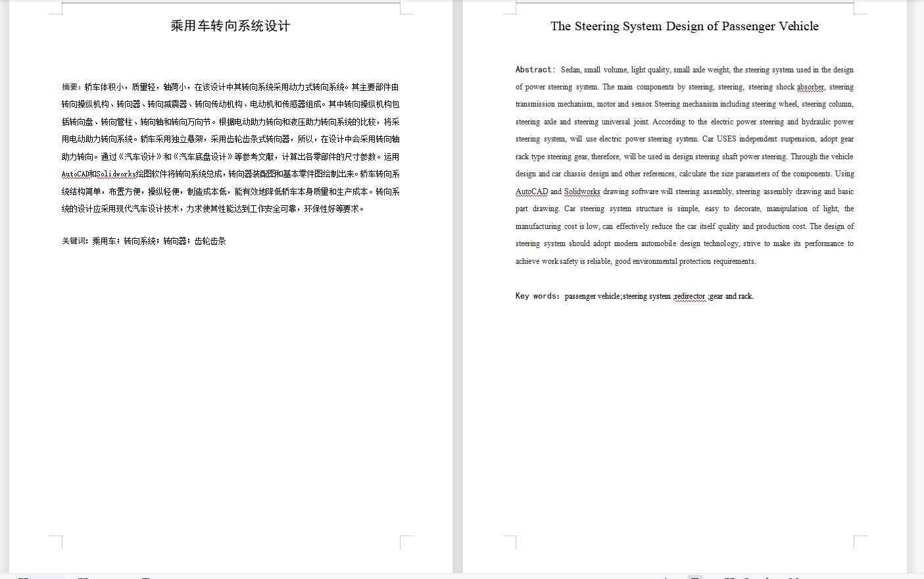This screenshot has width=924, height=579.
Task: Click the Key words label on the English page
Action: (x=536, y=296)
